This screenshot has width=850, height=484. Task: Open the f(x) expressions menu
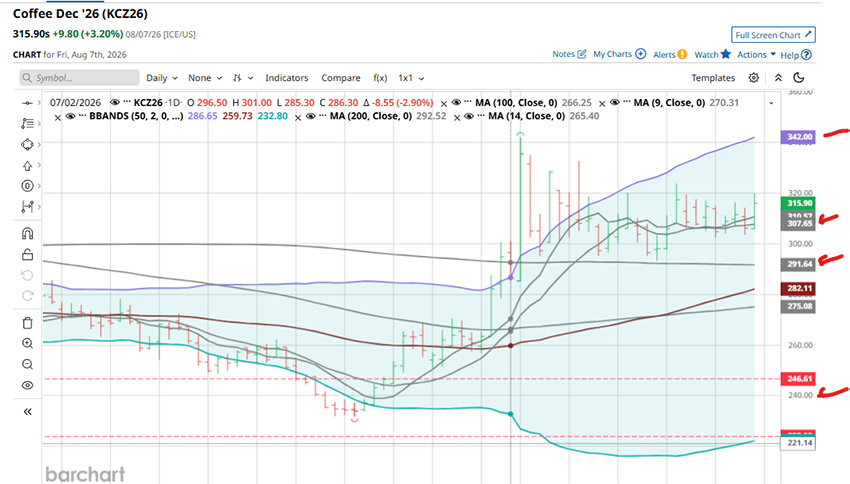380,78
